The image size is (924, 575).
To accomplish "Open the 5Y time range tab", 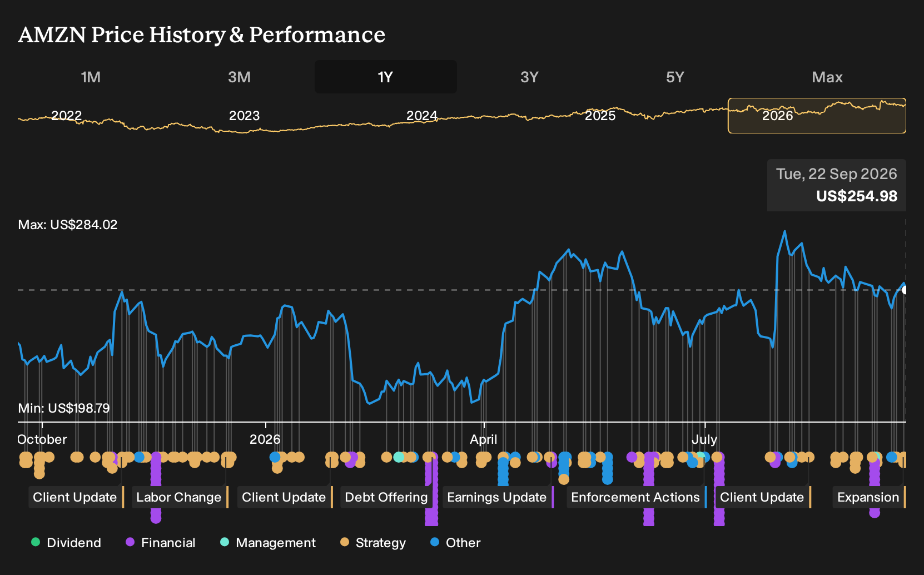I will pyautogui.click(x=675, y=77).
